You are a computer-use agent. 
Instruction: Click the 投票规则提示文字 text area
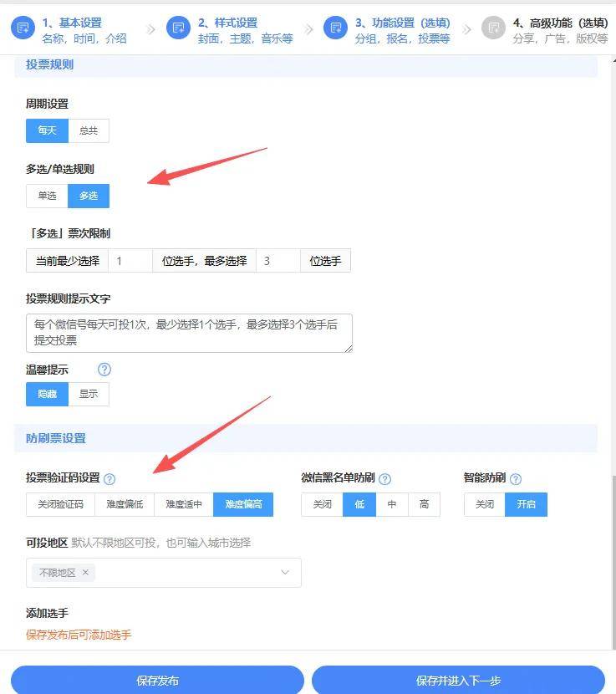[x=189, y=333]
